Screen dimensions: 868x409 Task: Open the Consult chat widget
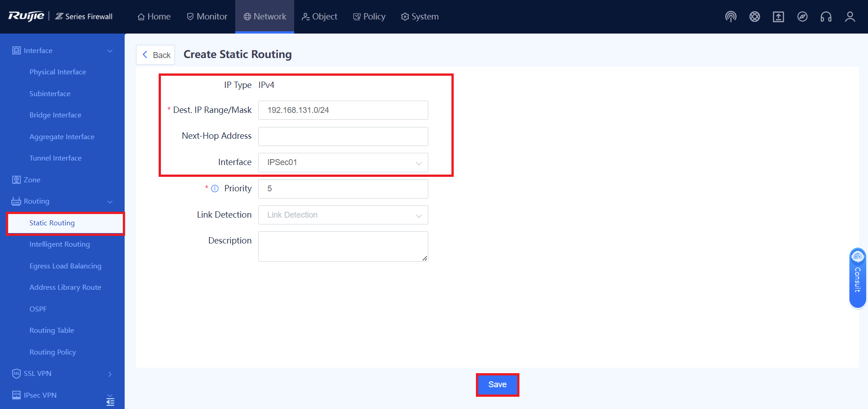click(858, 278)
